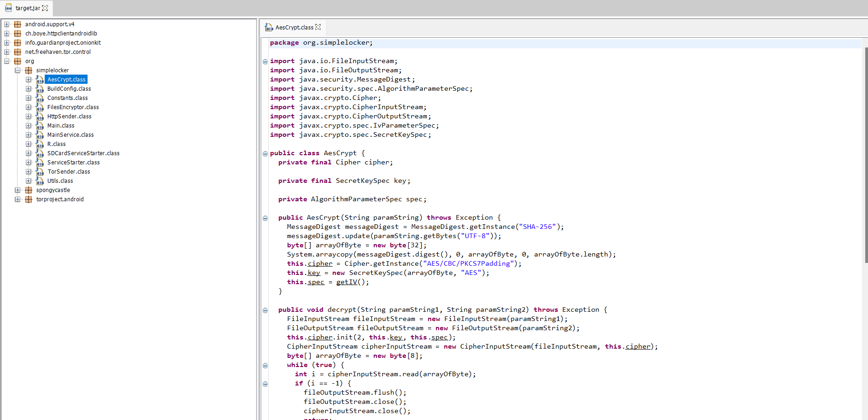Click the torproject.android package icon
Image resolution: width=868 pixels, height=420 pixels.
click(x=29, y=199)
